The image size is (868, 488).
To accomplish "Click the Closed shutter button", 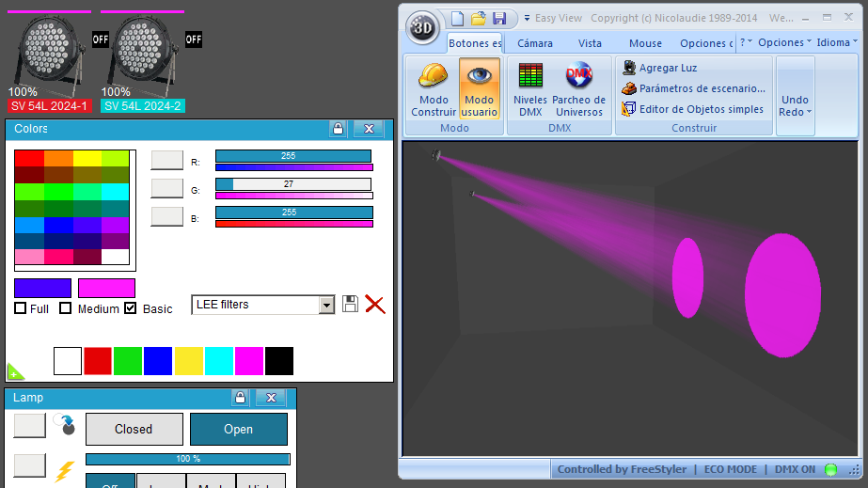I will [134, 430].
